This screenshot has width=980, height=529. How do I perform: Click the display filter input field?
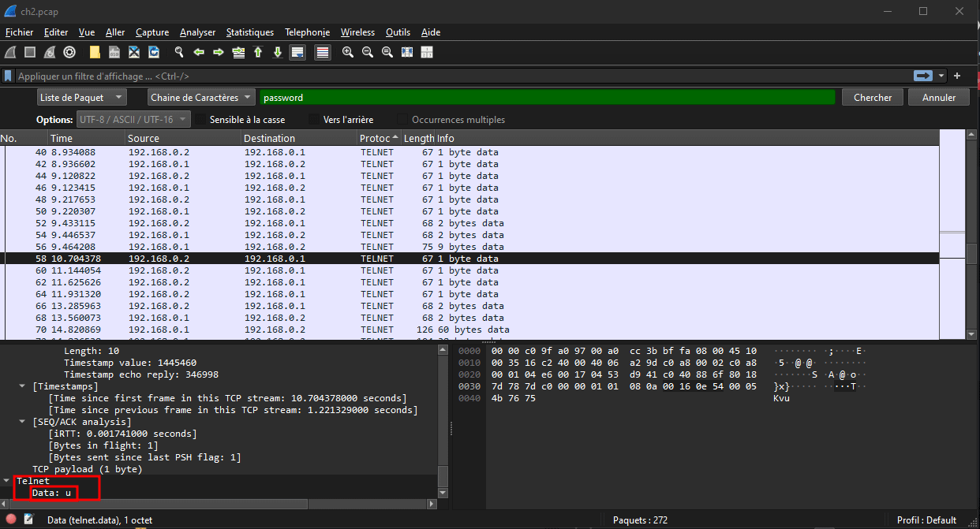coord(458,76)
